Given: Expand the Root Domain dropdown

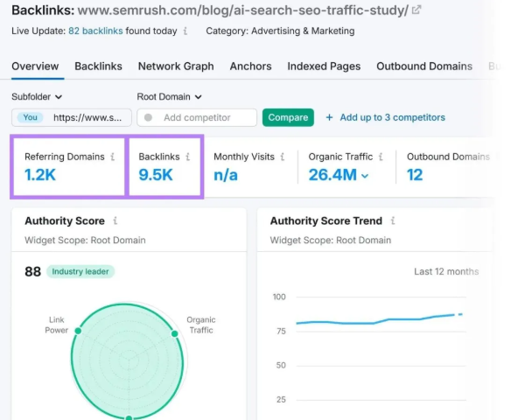Looking at the screenshot, I should [169, 97].
